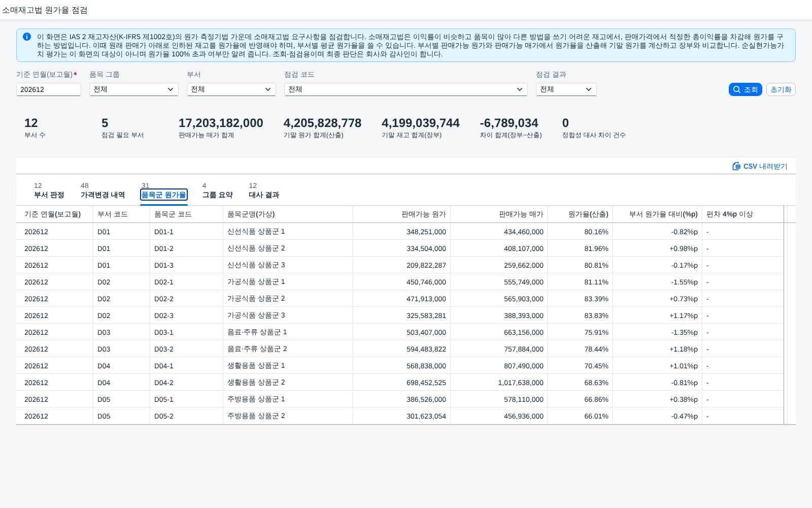This screenshot has height=508, width=812.
Task: Click the 83.83% 원가율 value
Action: [x=596, y=315]
